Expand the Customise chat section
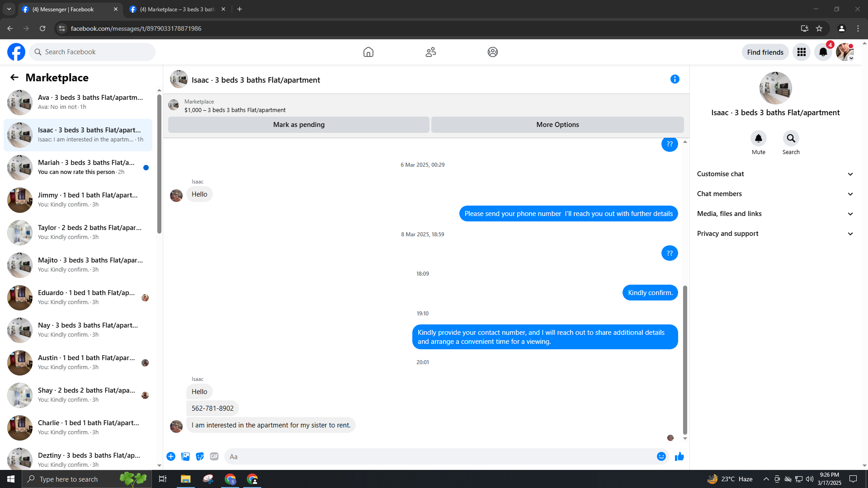The height and width of the screenshot is (488, 868). tap(775, 174)
